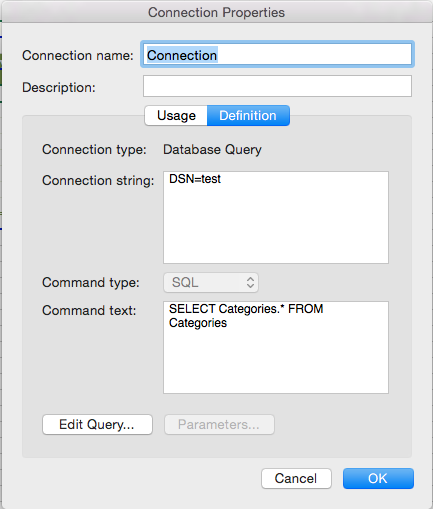Click the greyed-out Parameters button
The width and height of the screenshot is (433, 509).
click(219, 424)
